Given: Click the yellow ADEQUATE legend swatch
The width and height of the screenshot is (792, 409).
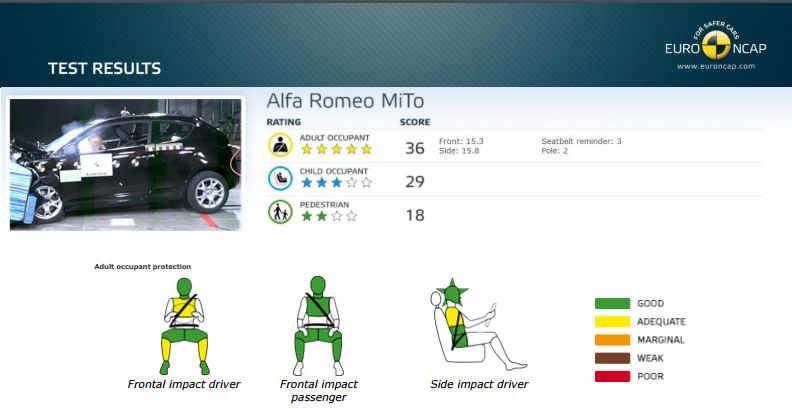Looking at the screenshot, I should [x=612, y=322].
